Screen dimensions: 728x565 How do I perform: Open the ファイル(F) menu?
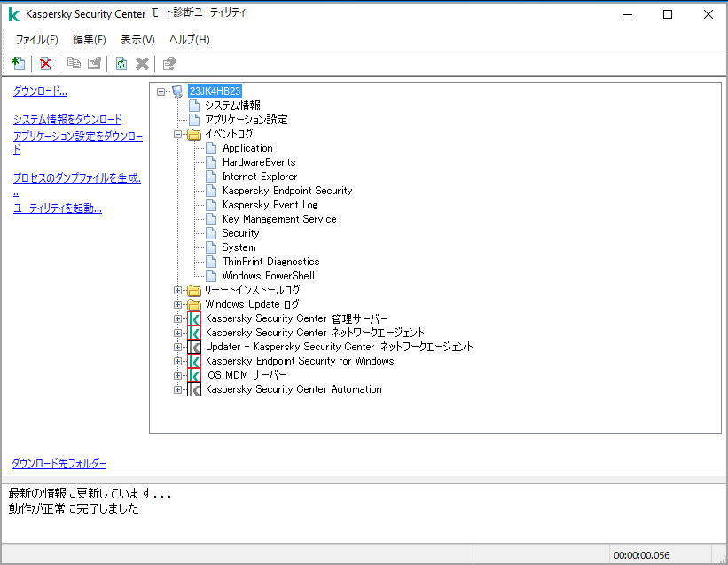click(35, 39)
